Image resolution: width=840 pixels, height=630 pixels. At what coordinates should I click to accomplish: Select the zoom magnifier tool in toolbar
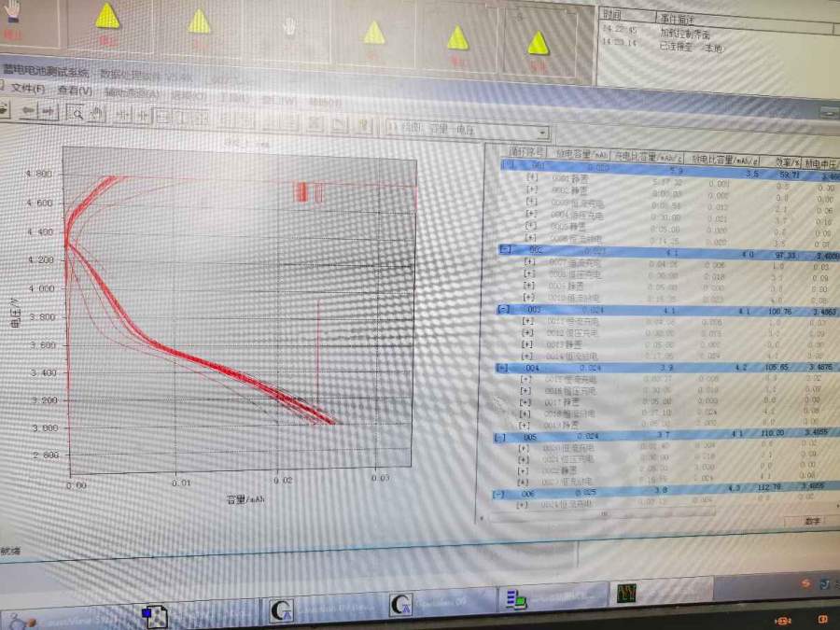pyautogui.click(x=77, y=114)
